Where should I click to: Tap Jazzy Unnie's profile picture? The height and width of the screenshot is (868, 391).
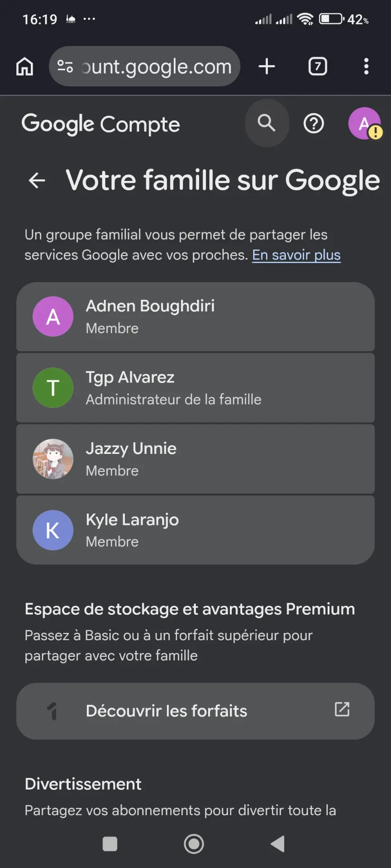click(x=53, y=459)
